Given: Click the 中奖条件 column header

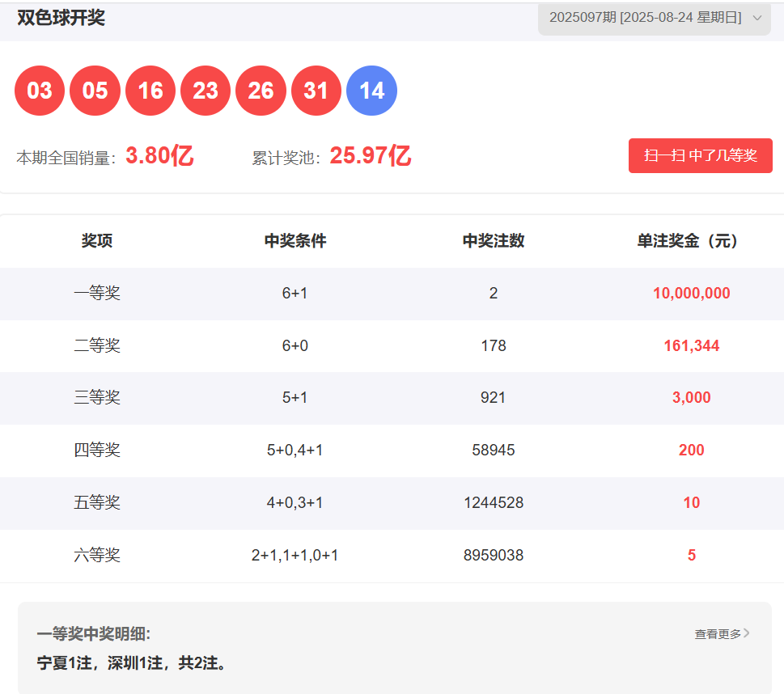Looking at the screenshot, I should (295, 241).
